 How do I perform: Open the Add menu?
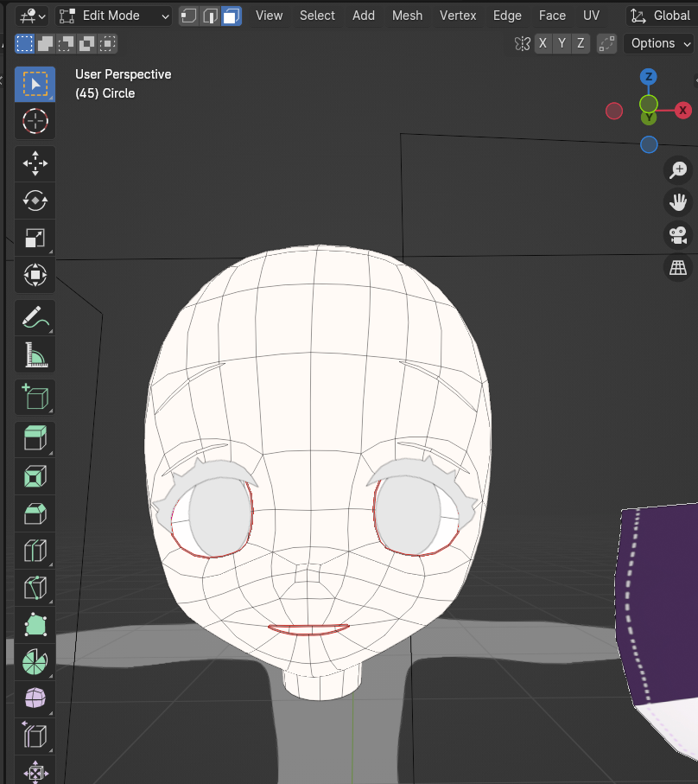[x=364, y=16]
